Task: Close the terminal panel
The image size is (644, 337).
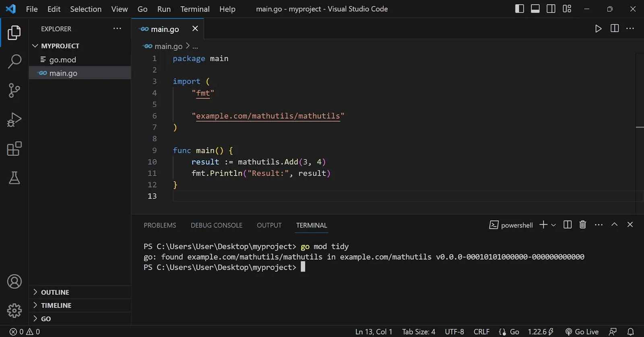Action: 630,225
